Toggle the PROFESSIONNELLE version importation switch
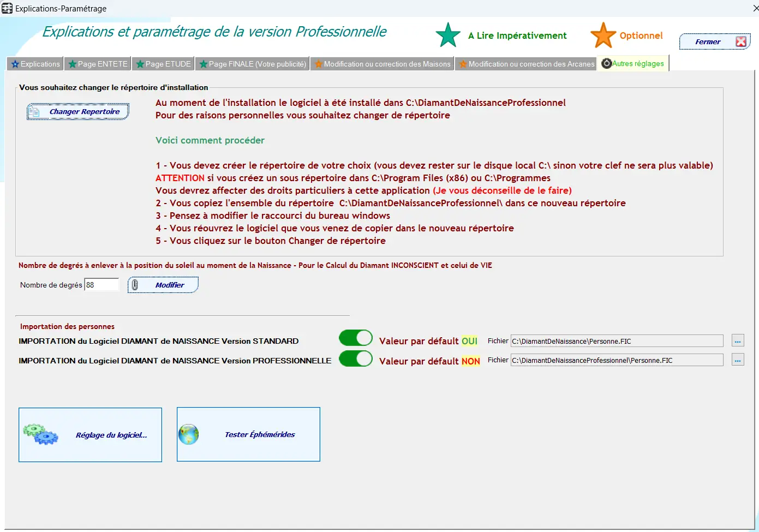759x532 pixels. (355, 358)
